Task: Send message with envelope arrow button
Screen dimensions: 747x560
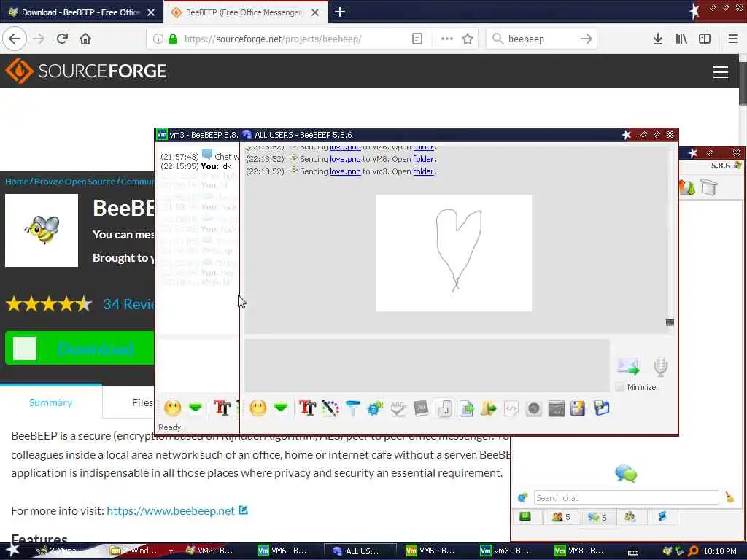Action: point(628,365)
